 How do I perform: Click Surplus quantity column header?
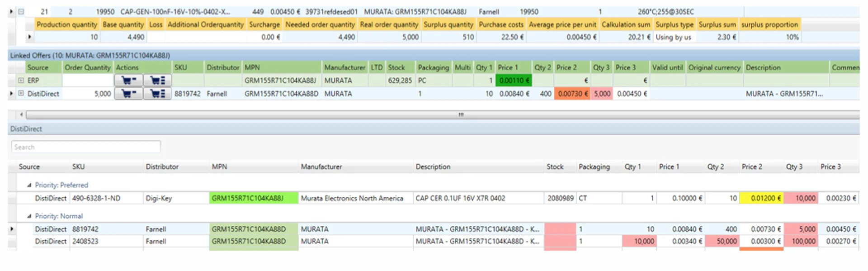448,24
